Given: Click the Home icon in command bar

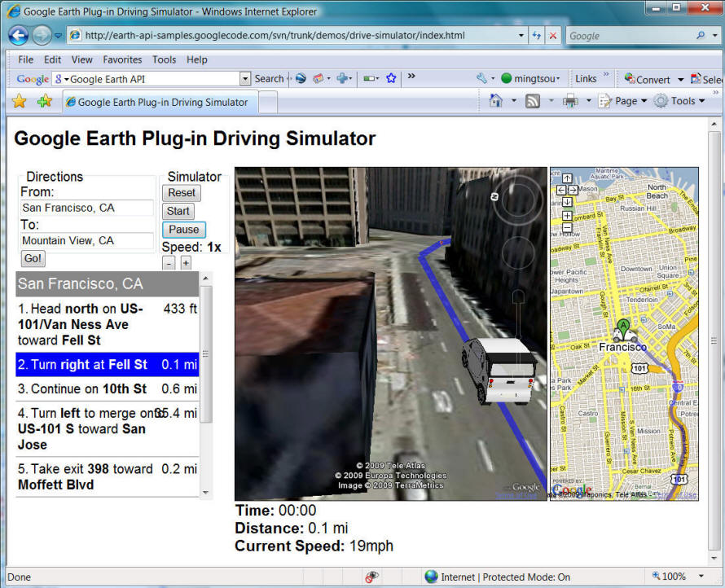Looking at the screenshot, I should click(x=495, y=101).
